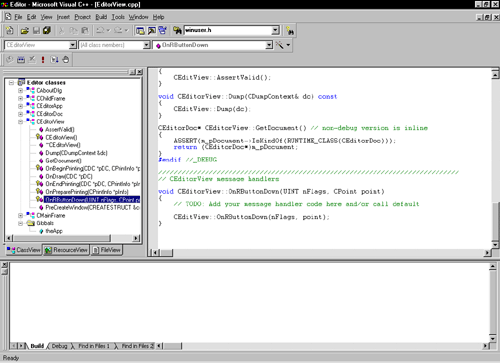Open the winuser.h find combo dropdown

point(275,30)
